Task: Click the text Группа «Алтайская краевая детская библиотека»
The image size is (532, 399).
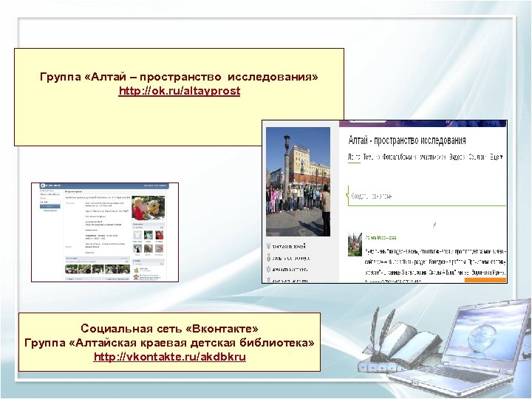Action: coord(169,343)
